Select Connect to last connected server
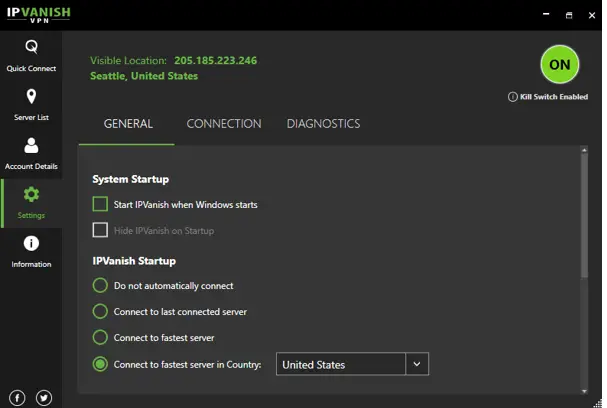Viewport: 607px width, 408px height. [100, 311]
